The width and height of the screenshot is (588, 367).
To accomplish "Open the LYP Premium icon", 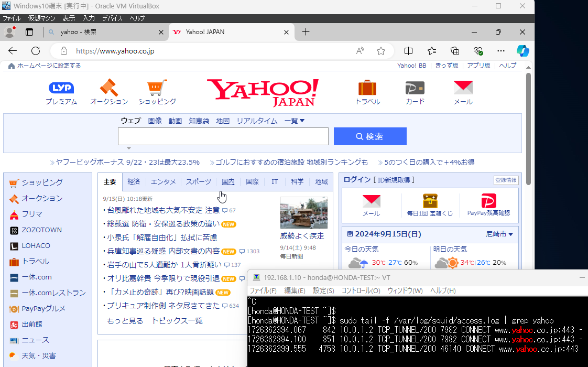I will click(61, 88).
